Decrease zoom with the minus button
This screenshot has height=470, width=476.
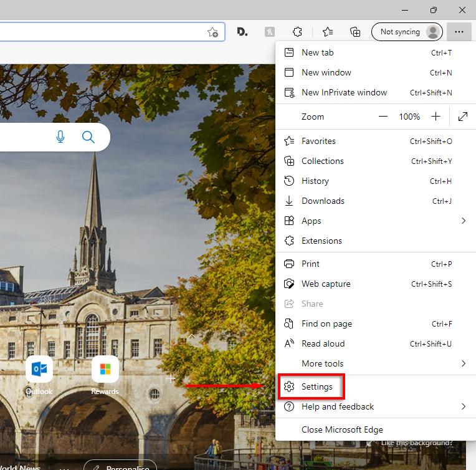coord(383,117)
